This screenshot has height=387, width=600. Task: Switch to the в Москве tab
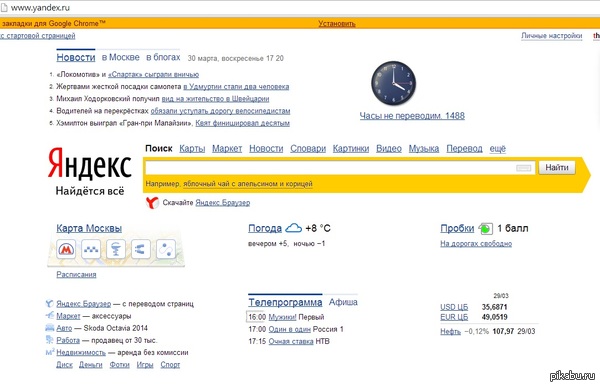pyautogui.click(x=121, y=57)
